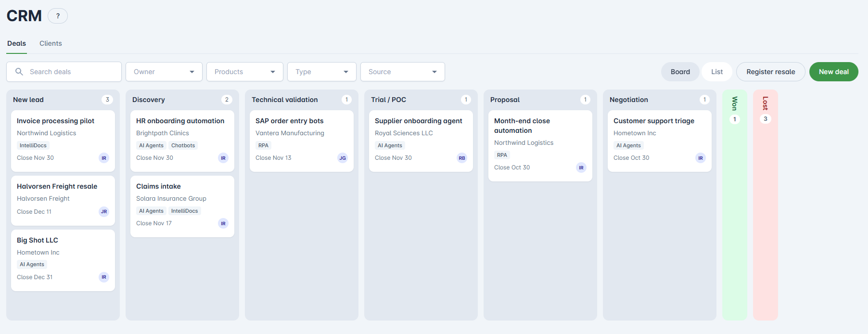Click IntelliDocs tag on Invoice processing pilot
Image resolution: width=868 pixels, height=334 pixels.
(x=33, y=145)
